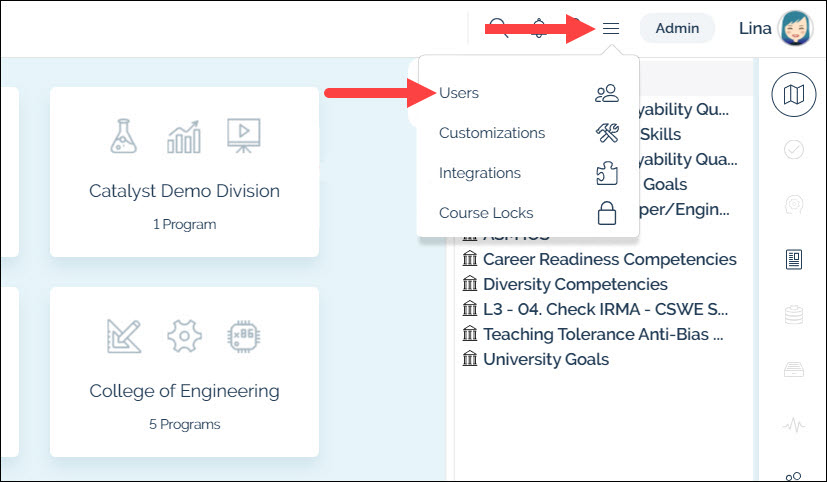This screenshot has height=482, width=827.
Task: Open Career Readiness Competencies link
Action: (x=609, y=259)
